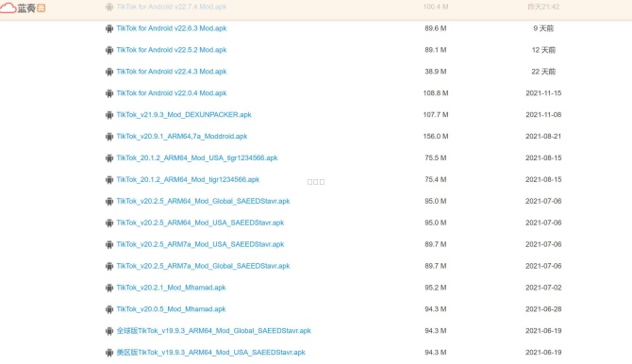Click the 38.9 M file size

(x=435, y=72)
